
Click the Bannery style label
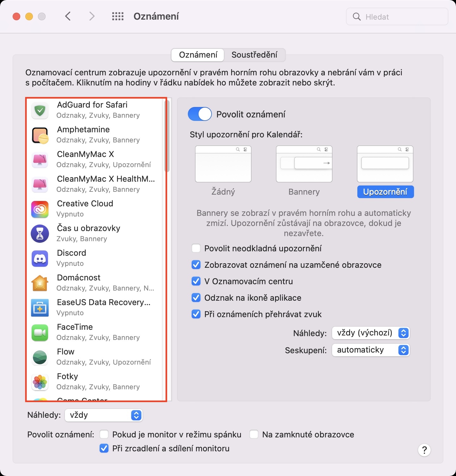304,192
